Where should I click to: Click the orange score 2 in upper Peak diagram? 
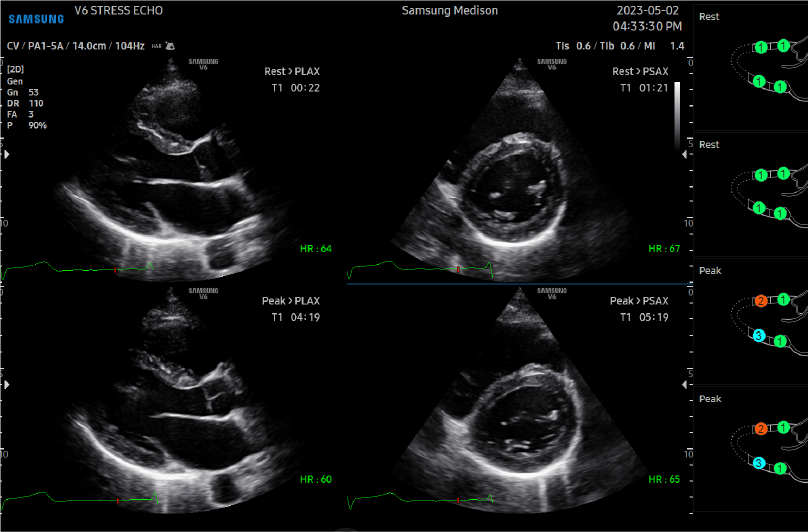[x=761, y=301]
